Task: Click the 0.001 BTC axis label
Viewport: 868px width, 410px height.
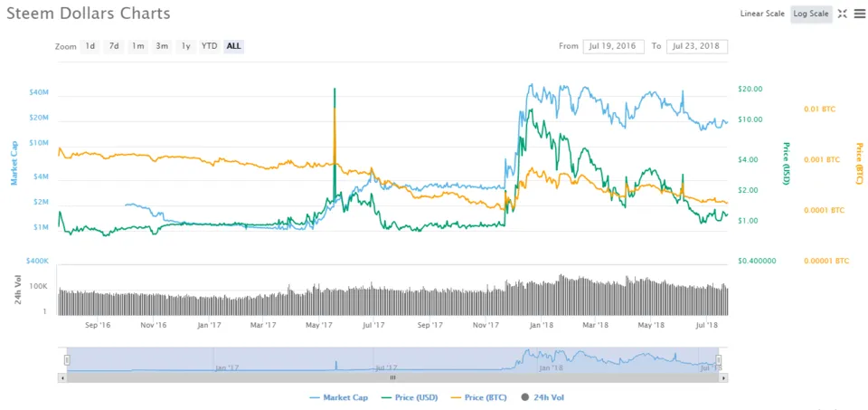Action: [822, 159]
